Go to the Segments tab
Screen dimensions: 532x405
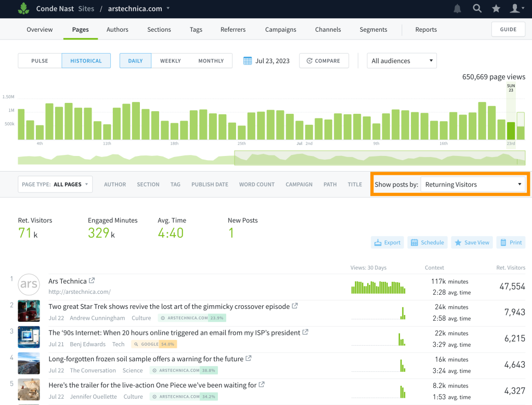[x=373, y=30]
